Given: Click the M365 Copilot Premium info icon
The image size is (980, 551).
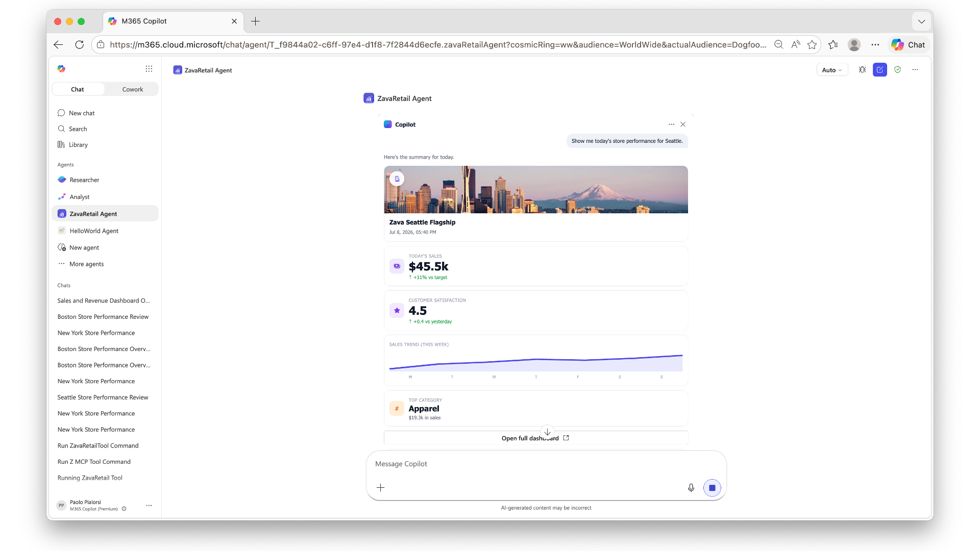Looking at the screenshot, I should click(x=124, y=509).
